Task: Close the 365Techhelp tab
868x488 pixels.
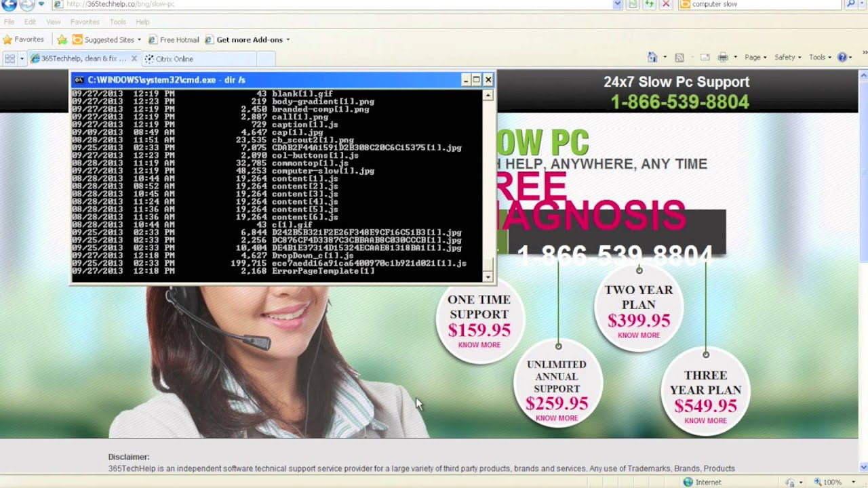Action: pos(134,59)
